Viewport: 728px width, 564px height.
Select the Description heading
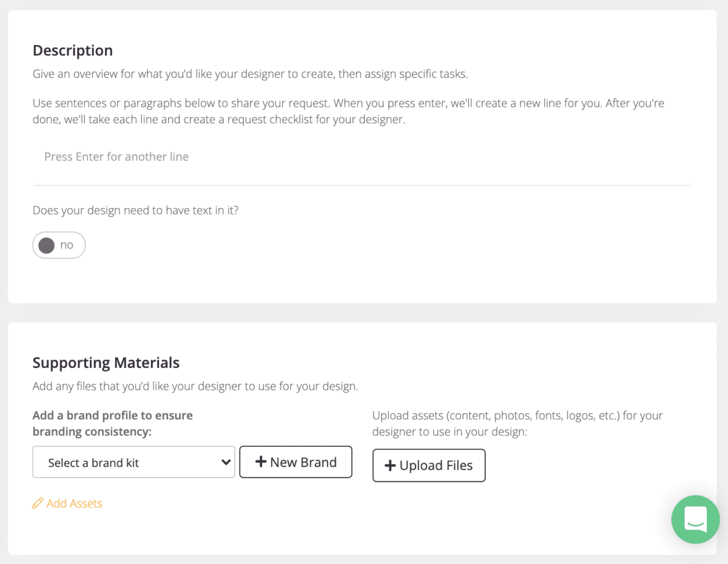click(72, 50)
